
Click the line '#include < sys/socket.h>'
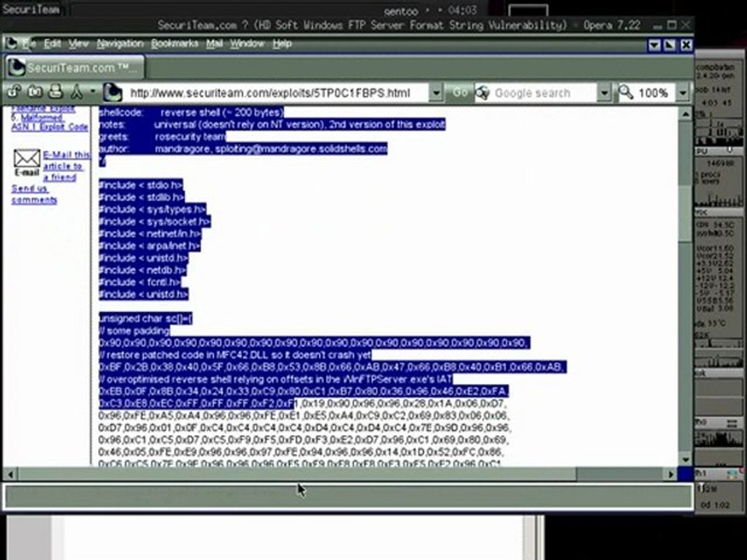point(154,222)
